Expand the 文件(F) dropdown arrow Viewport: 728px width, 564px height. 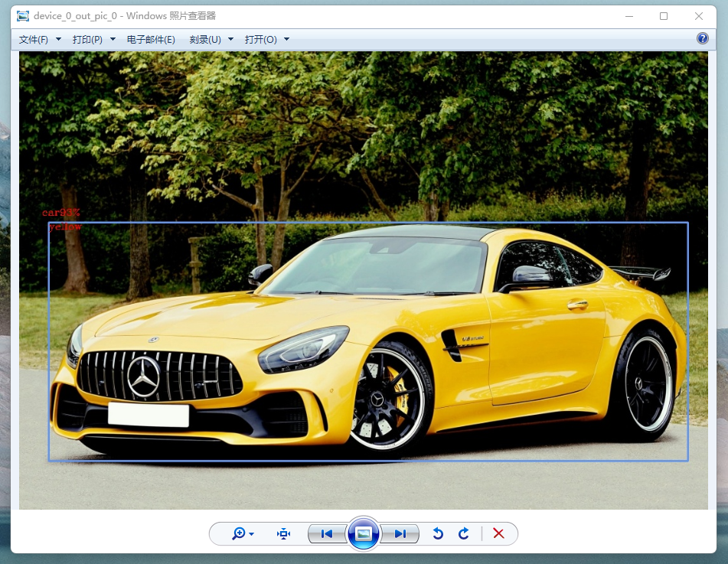[58, 40]
